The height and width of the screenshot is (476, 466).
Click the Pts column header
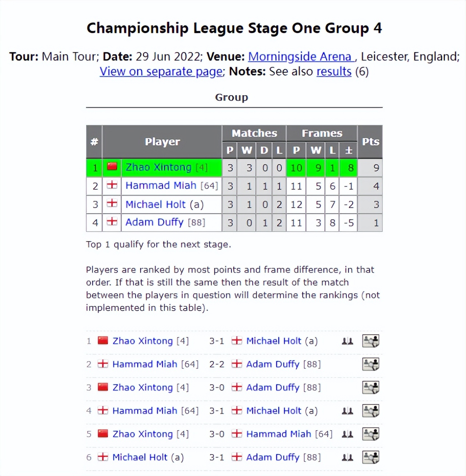click(370, 142)
